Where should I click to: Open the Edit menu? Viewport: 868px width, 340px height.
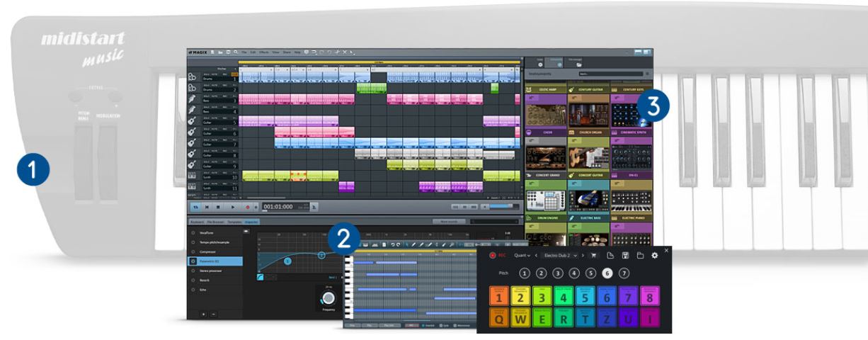pos(253,52)
